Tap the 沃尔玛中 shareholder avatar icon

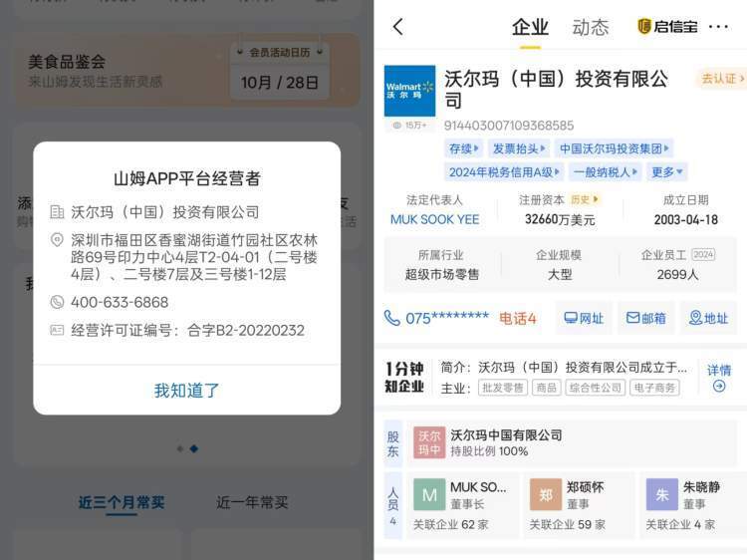(429, 442)
